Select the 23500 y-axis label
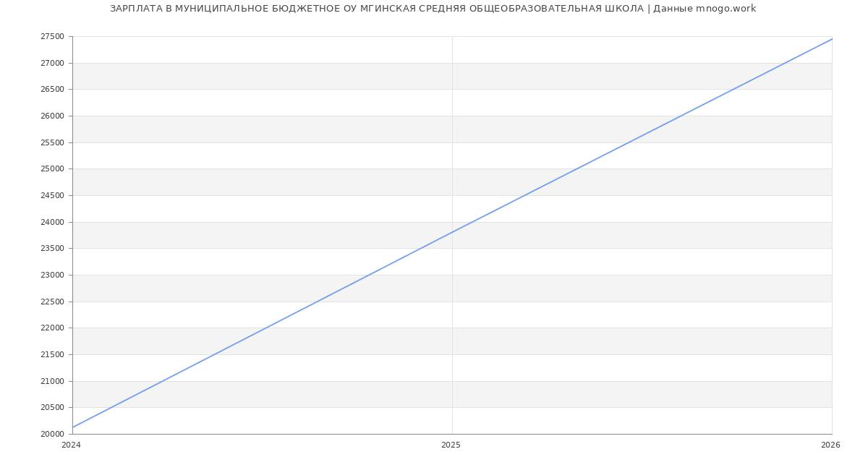 (52, 249)
